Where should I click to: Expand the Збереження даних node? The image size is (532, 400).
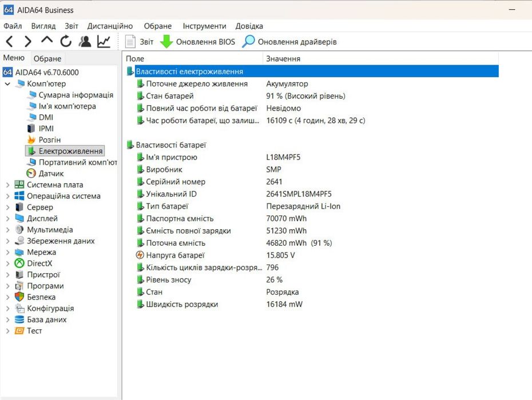[x=7, y=241]
